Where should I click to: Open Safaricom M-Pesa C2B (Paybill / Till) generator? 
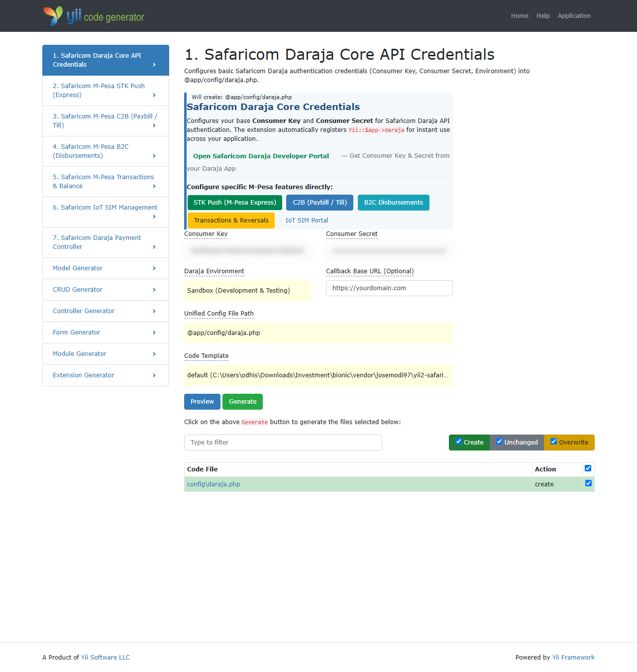point(106,121)
